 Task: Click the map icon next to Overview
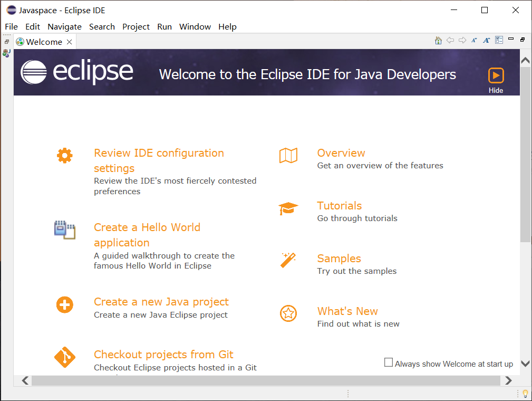[288, 155]
